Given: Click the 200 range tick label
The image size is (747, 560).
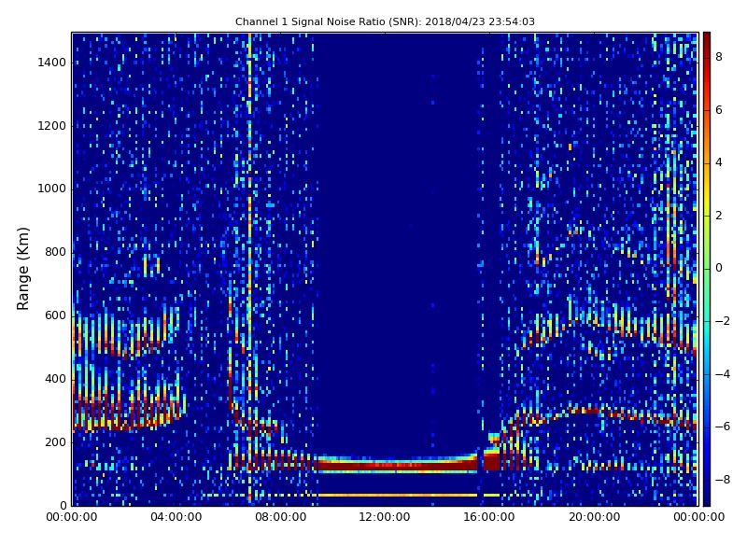Looking at the screenshot, I should 55,442.
